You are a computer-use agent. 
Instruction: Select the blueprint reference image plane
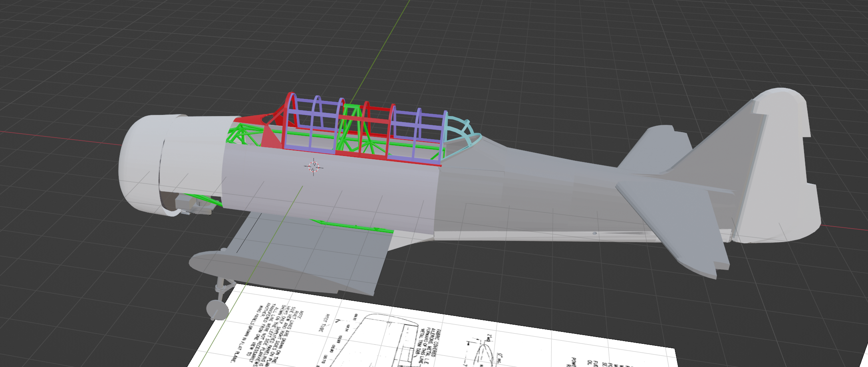(x=431, y=331)
